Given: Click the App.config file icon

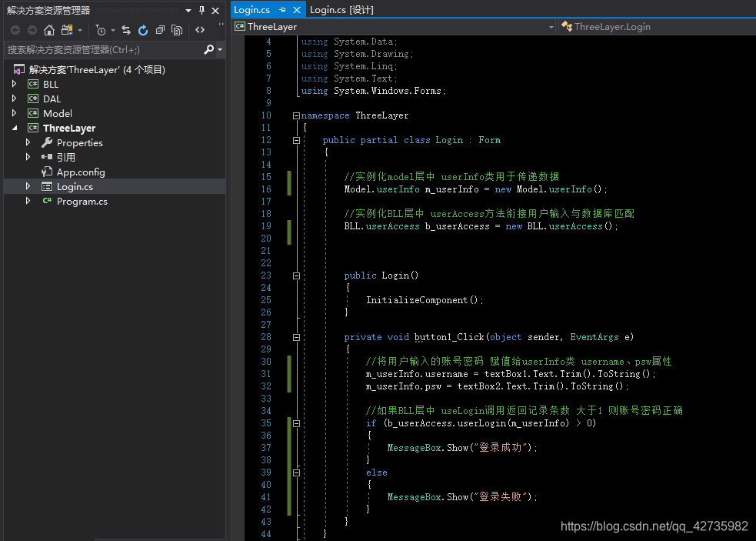Looking at the screenshot, I should pyautogui.click(x=47, y=172).
